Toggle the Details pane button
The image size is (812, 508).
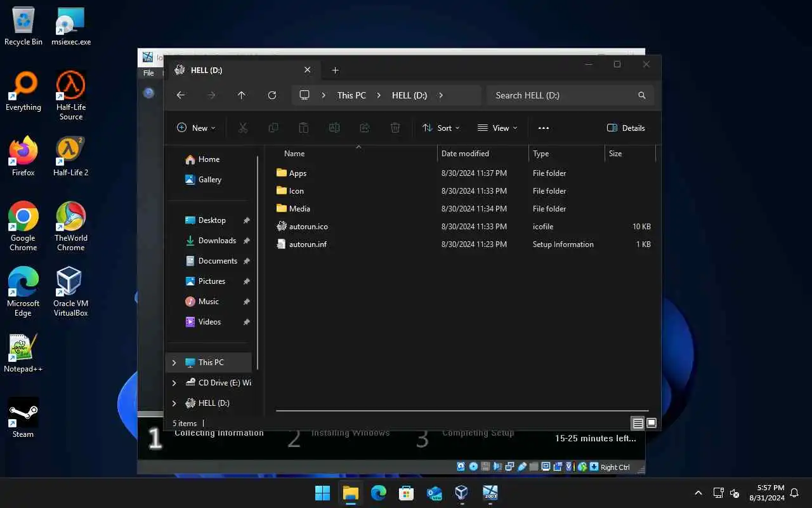626,128
